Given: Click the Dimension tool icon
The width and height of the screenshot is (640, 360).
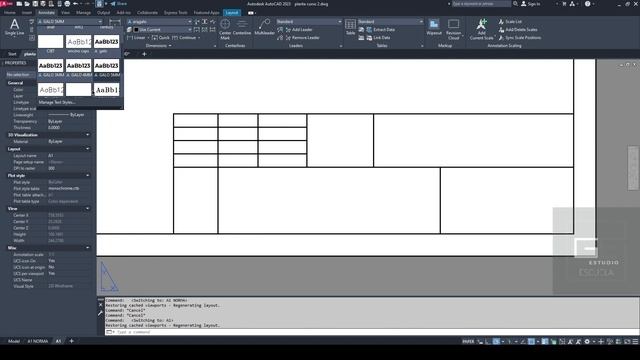Looking at the screenshot, I should click(115, 22).
